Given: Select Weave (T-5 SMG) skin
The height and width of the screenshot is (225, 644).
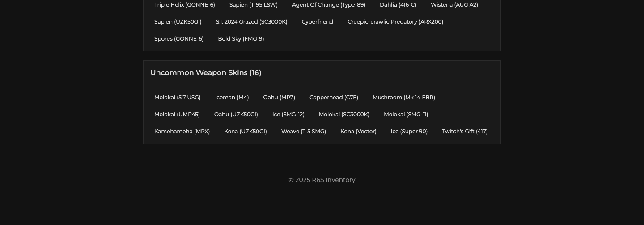Looking at the screenshot, I should tap(303, 132).
